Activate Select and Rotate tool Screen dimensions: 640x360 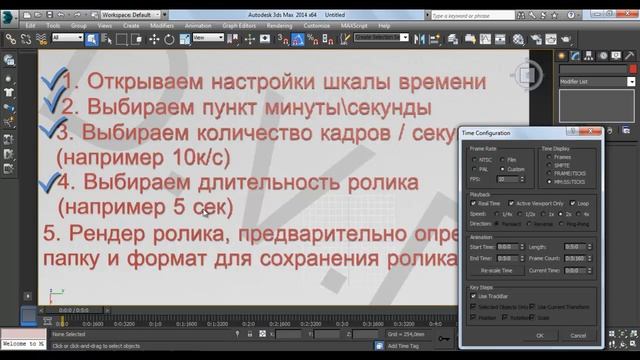(169, 39)
